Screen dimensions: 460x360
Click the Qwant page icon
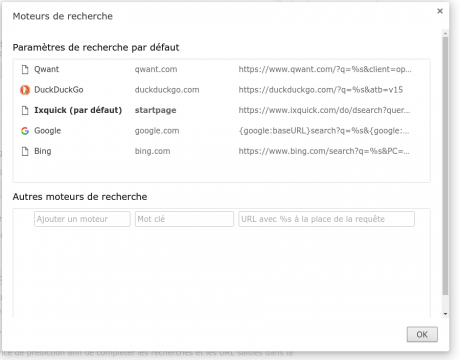coord(25,69)
